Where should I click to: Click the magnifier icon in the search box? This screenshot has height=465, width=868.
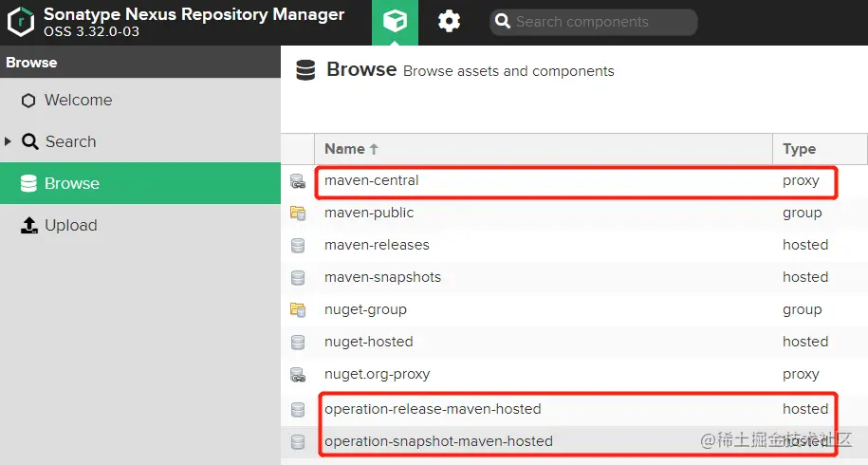click(x=502, y=22)
